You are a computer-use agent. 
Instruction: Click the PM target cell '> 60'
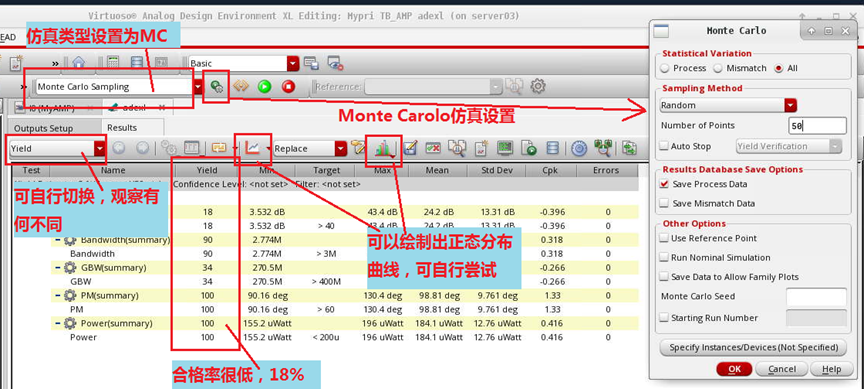(326, 310)
